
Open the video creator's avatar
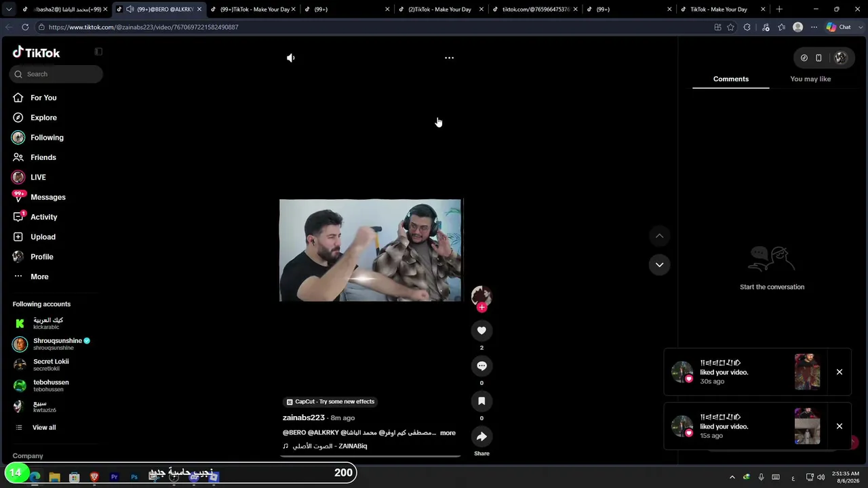(481, 296)
